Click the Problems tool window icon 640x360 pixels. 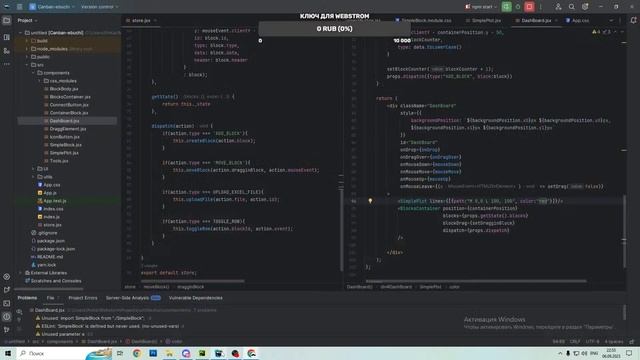coord(7,317)
